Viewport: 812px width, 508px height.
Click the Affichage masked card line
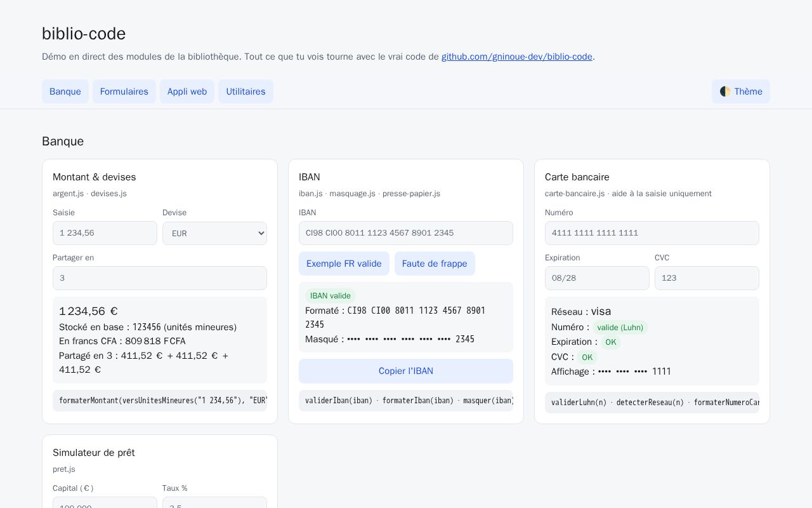pyautogui.click(x=612, y=371)
